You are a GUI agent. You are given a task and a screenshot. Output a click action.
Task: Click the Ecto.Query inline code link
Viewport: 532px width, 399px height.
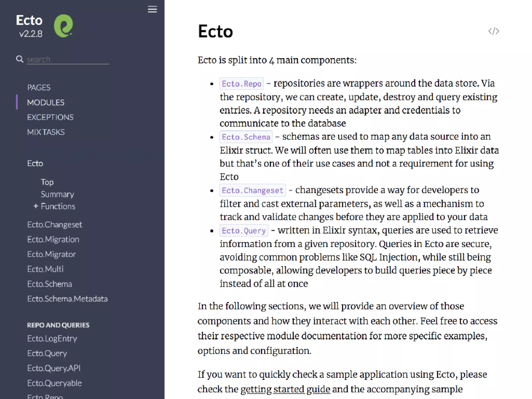243,230
